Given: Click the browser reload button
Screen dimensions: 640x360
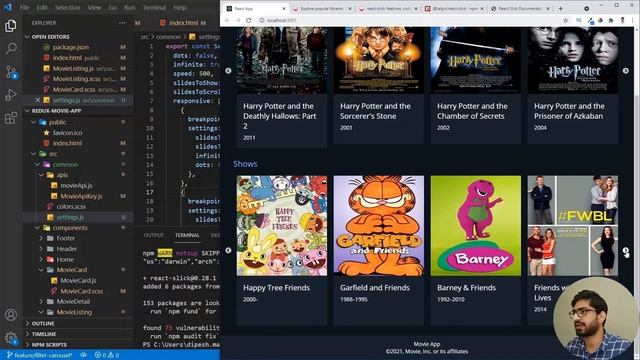Looking at the screenshot, I should 248,20.
